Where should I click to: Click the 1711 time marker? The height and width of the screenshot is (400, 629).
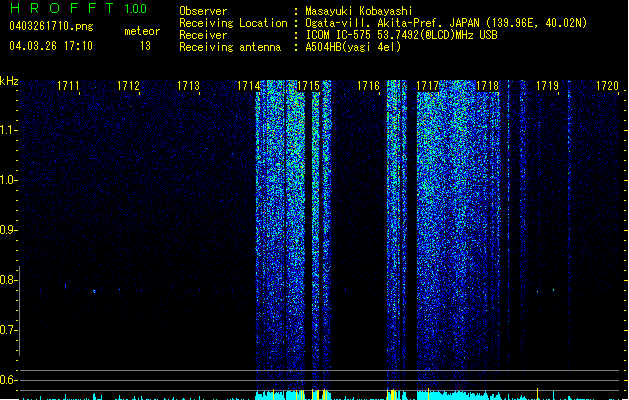68,86
